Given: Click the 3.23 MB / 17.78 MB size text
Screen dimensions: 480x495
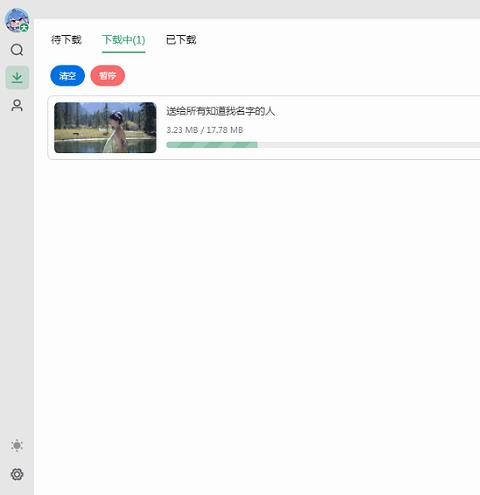Looking at the screenshot, I should (205, 130).
